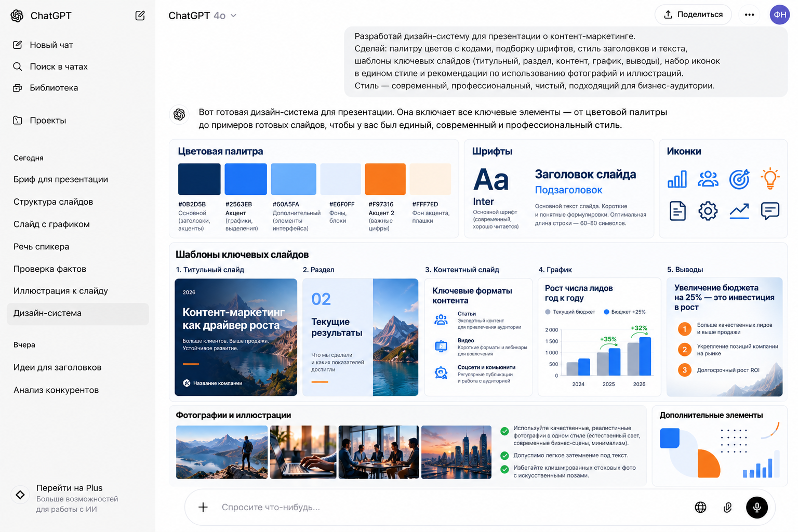The height and width of the screenshot is (532, 798).
Task: Start voice input with microphone button
Action: [757, 507]
